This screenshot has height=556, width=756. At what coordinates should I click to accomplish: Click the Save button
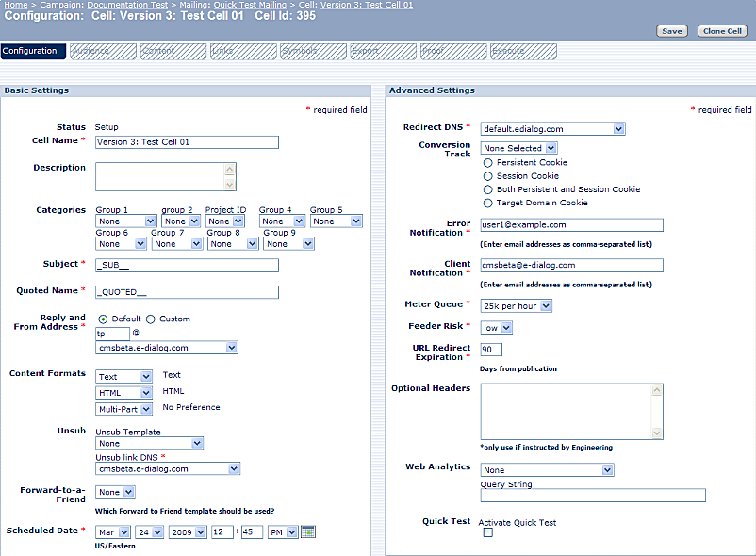click(x=671, y=31)
